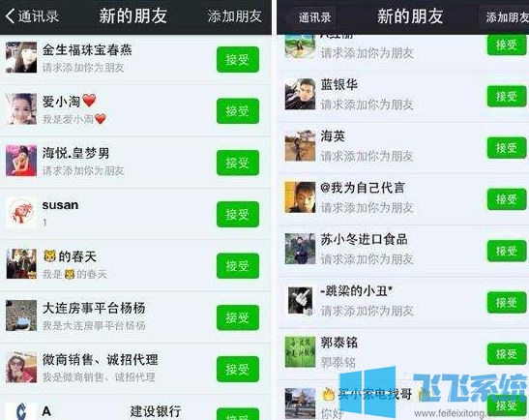Screen dimensions: 529x420
Task: Tap the back arrow to 通讯录
Action: click(32, 16)
